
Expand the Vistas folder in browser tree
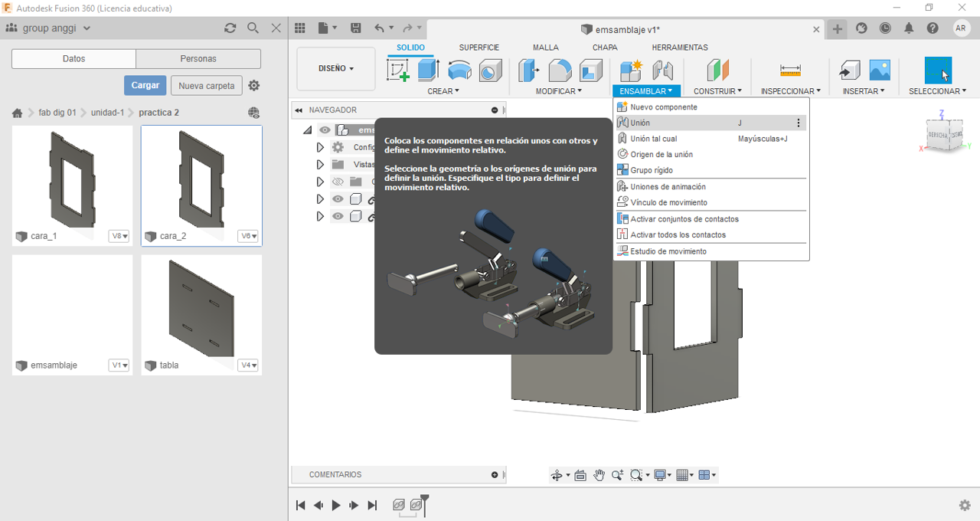click(x=320, y=165)
